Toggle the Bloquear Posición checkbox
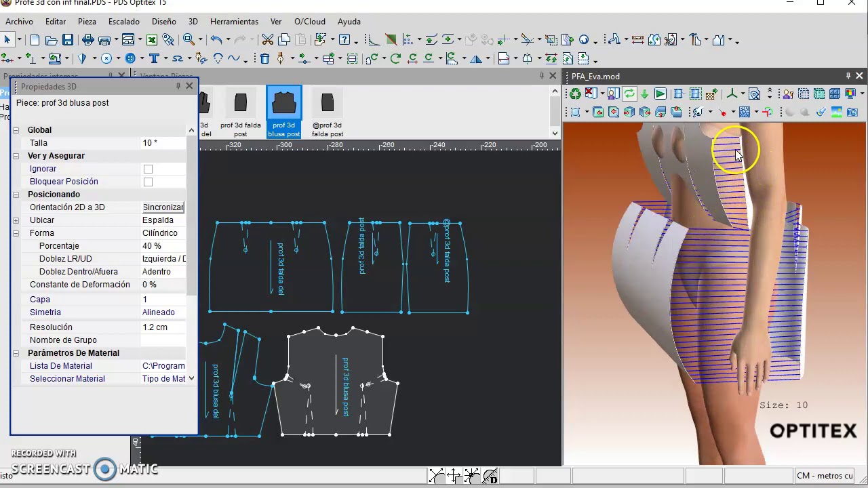The width and height of the screenshot is (868, 488). (148, 182)
